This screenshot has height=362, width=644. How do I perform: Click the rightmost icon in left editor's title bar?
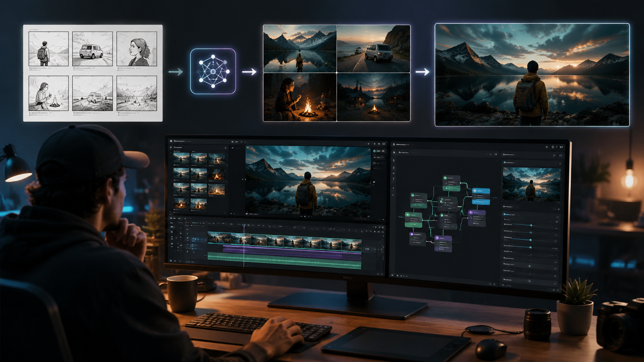383,144
